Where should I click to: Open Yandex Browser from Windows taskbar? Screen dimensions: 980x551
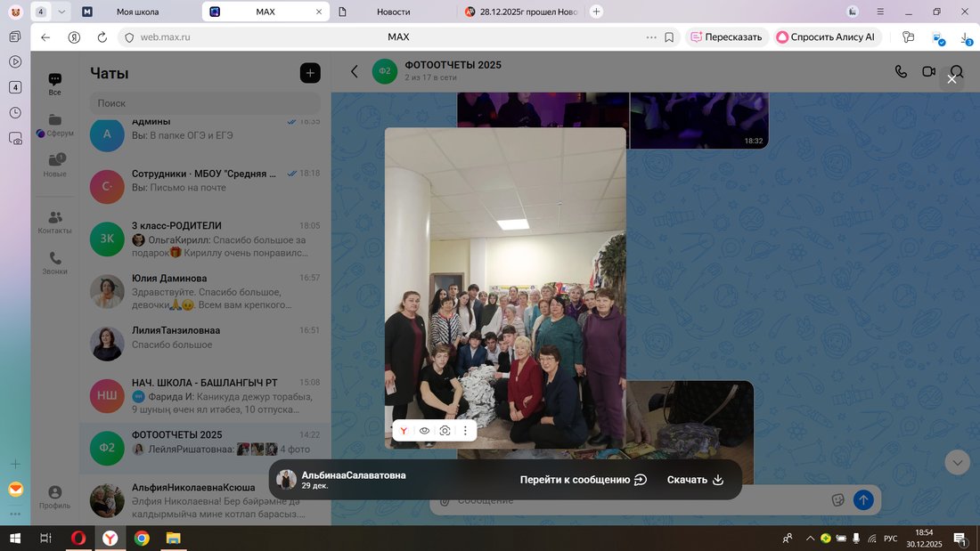pos(110,539)
